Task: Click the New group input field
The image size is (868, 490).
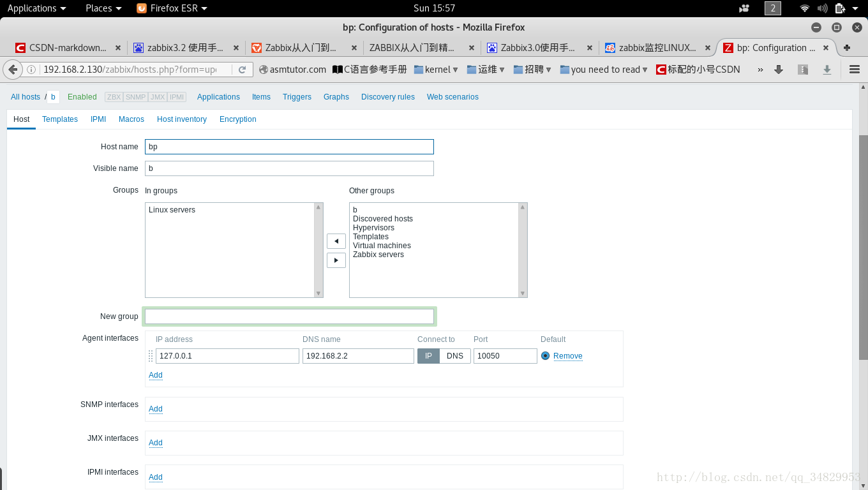Action: 289,316
